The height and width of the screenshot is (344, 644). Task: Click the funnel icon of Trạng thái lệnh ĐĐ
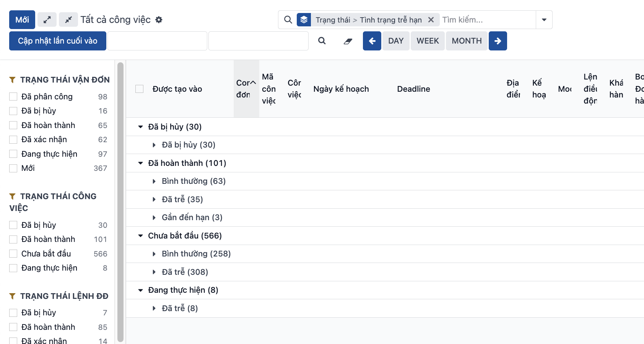coord(13,296)
